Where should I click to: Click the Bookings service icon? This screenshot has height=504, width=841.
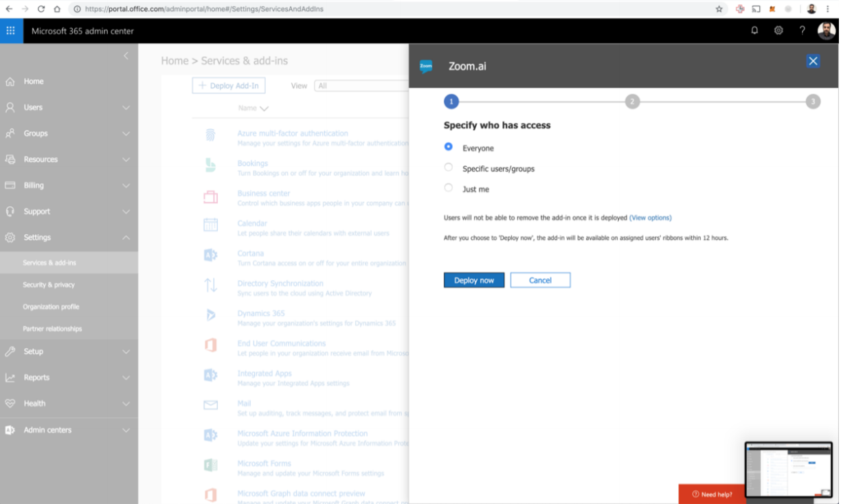210,165
